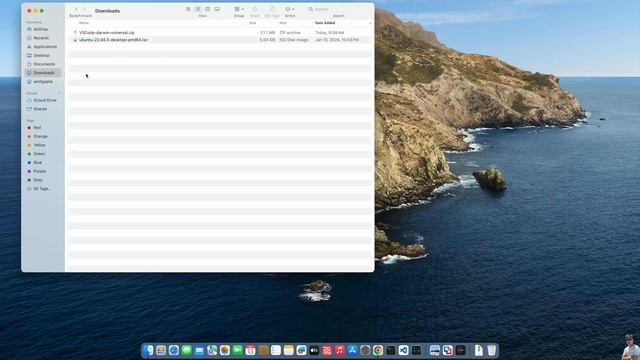Open amitgupta home folder in sidebar
Image resolution: width=640 pixels, height=360 pixels.
(42, 82)
